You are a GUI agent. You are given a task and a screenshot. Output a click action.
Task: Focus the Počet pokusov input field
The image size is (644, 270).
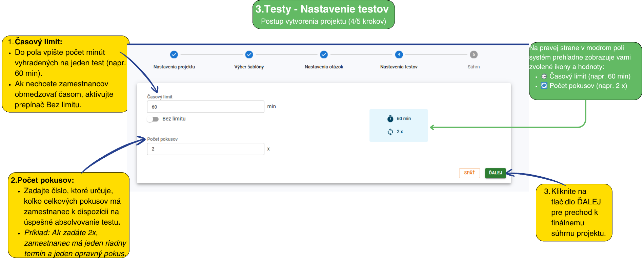coord(205,149)
